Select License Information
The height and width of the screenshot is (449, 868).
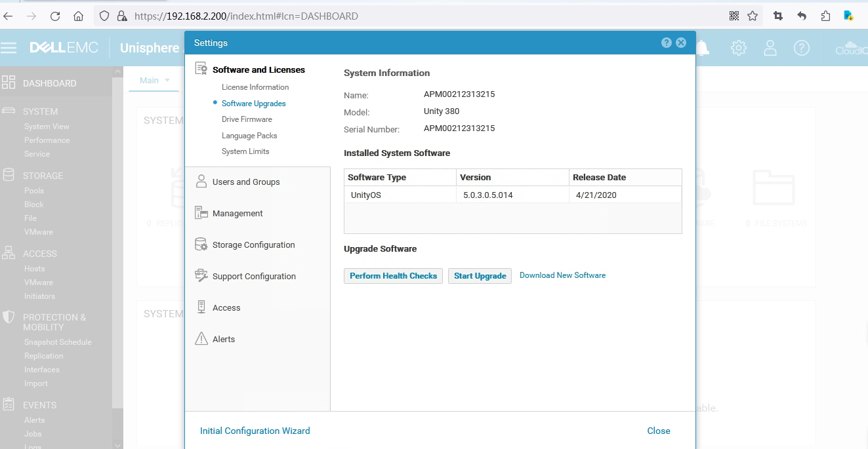point(255,87)
